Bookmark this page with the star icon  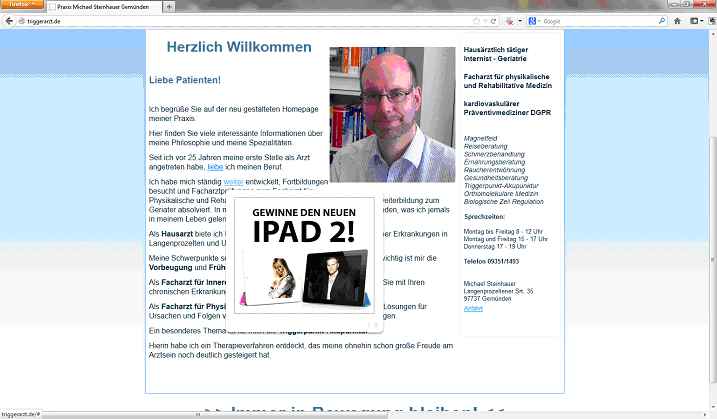click(476, 21)
